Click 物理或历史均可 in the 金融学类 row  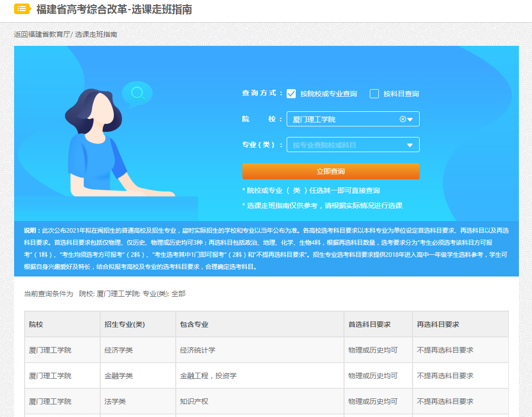click(x=373, y=376)
